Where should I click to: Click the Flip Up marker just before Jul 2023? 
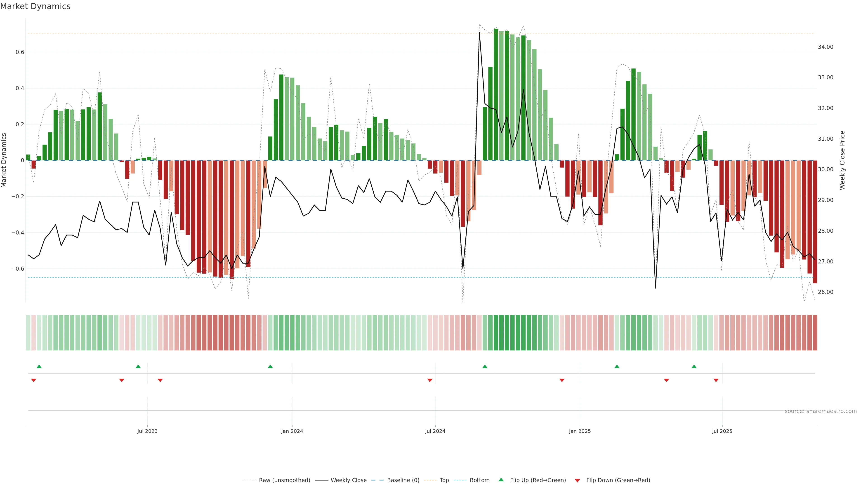click(x=138, y=366)
